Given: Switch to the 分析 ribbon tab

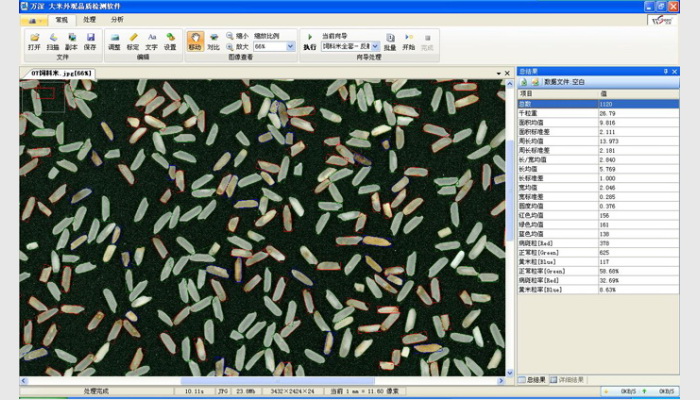Looking at the screenshot, I should tap(118, 19).
